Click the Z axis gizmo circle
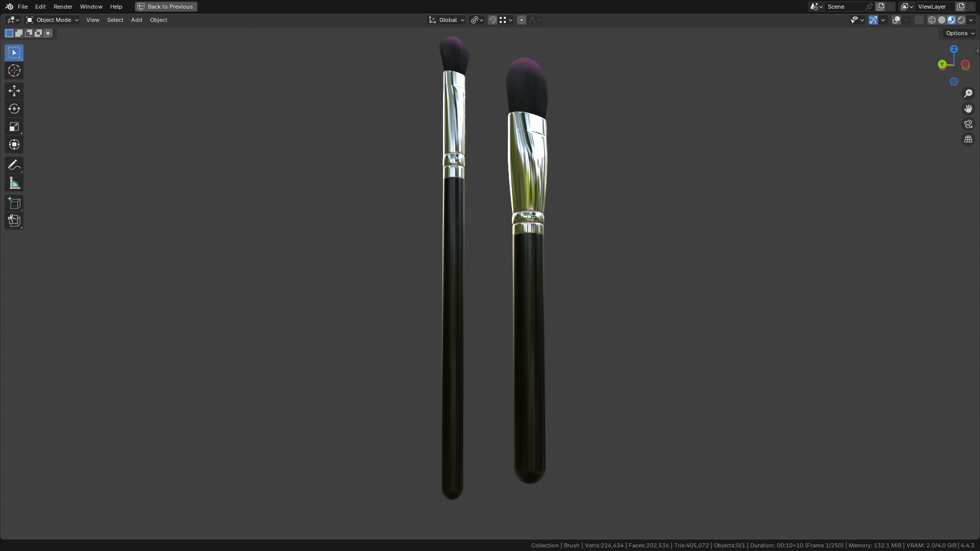 953,49
